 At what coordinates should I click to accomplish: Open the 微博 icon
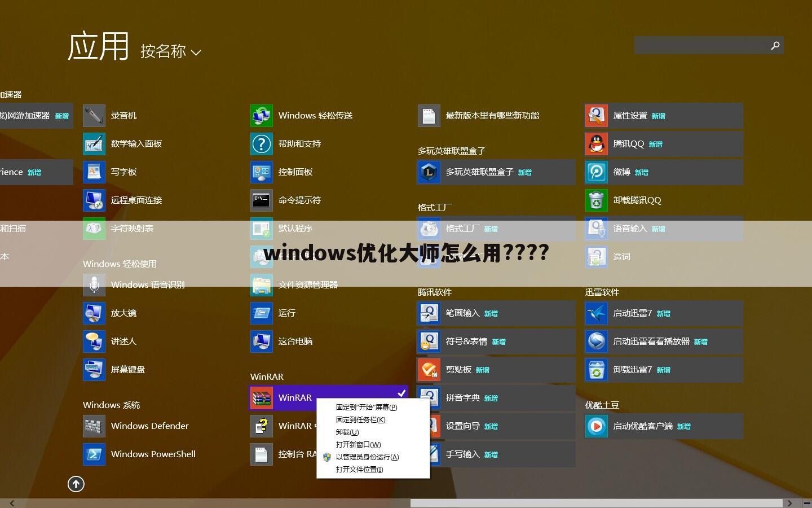click(596, 172)
